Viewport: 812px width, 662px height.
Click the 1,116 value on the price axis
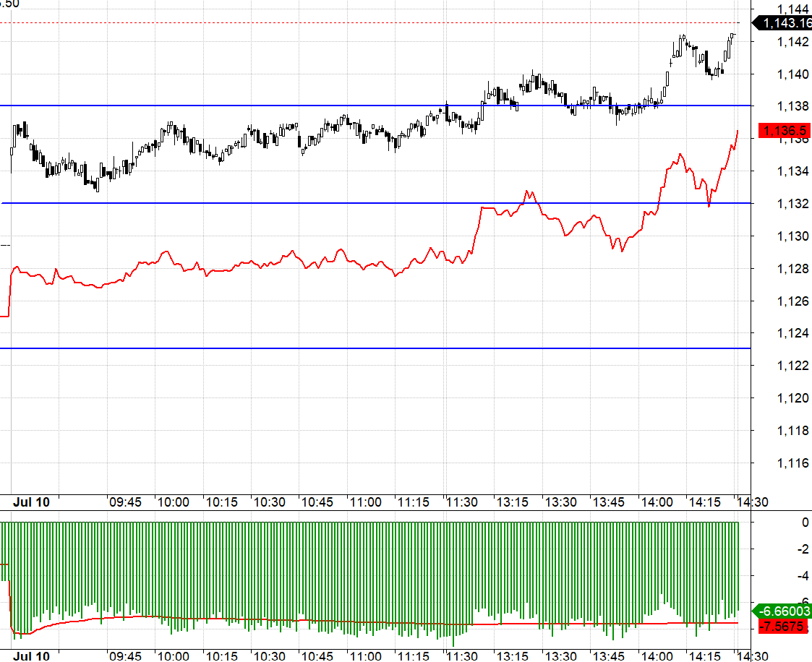click(x=792, y=463)
